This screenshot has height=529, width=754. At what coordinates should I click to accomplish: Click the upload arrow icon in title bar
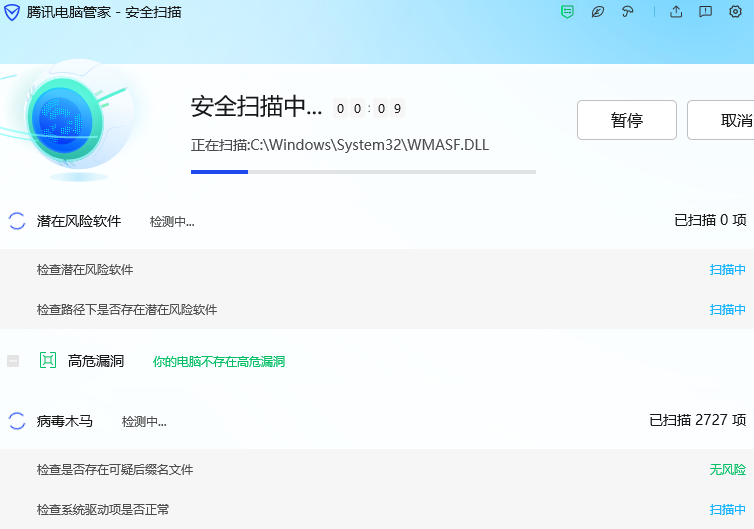click(676, 12)
